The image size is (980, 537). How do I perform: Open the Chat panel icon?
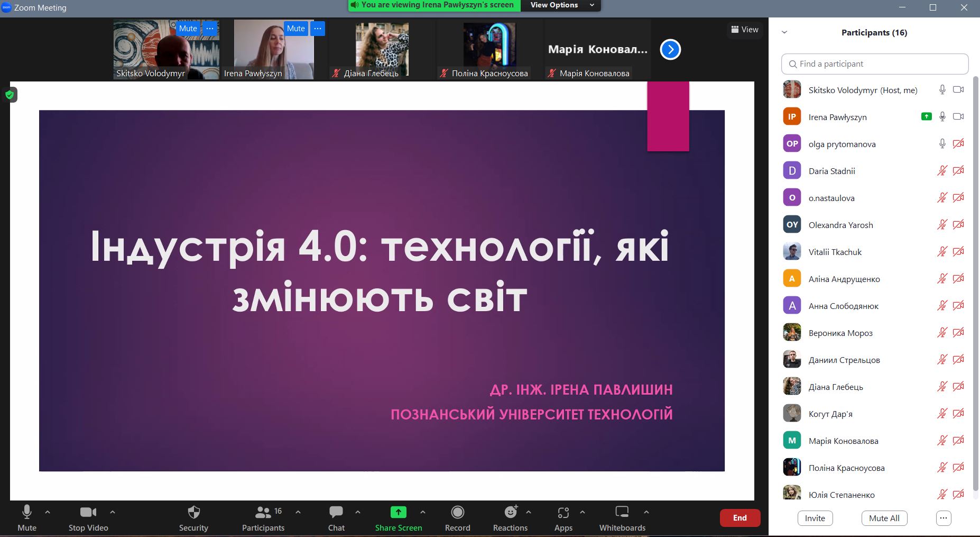336,512
